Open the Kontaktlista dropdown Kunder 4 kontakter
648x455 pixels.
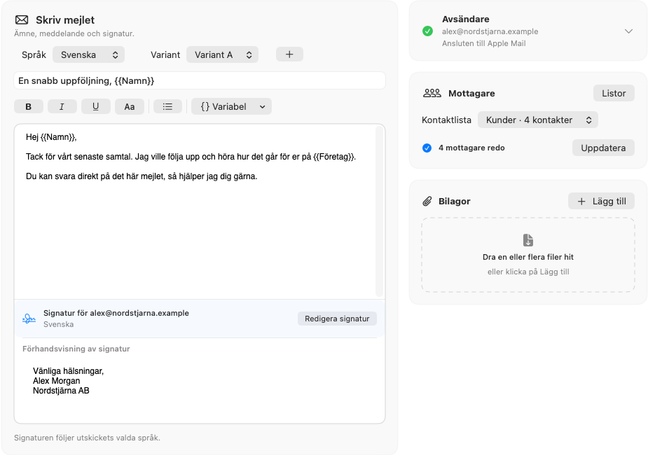click(x=538, y=120)
